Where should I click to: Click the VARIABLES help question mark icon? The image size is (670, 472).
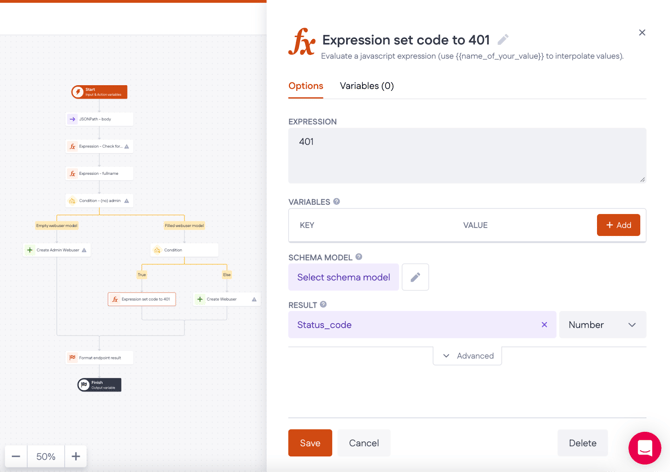pyautogui.click(x=337, y=202)
